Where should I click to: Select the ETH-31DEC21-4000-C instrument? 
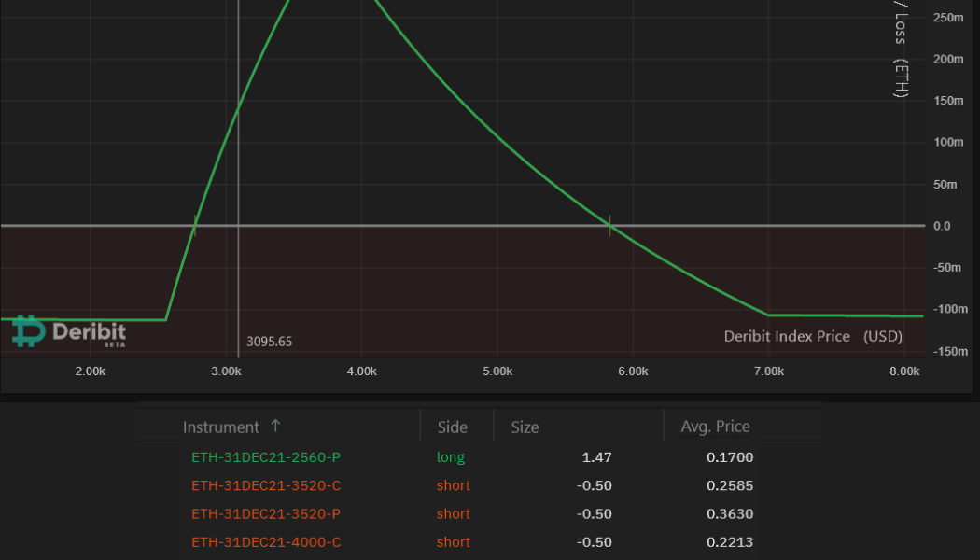(264, 541)
